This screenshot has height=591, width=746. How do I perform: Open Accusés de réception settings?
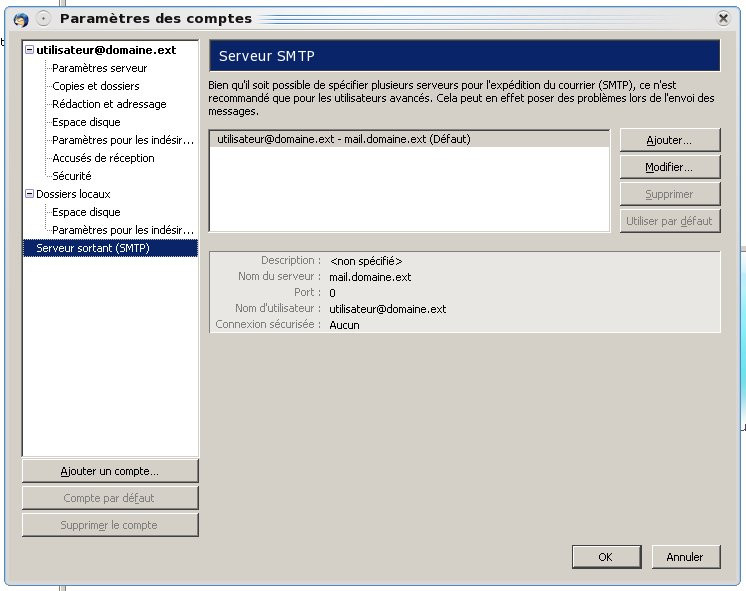tap(103, 158)
